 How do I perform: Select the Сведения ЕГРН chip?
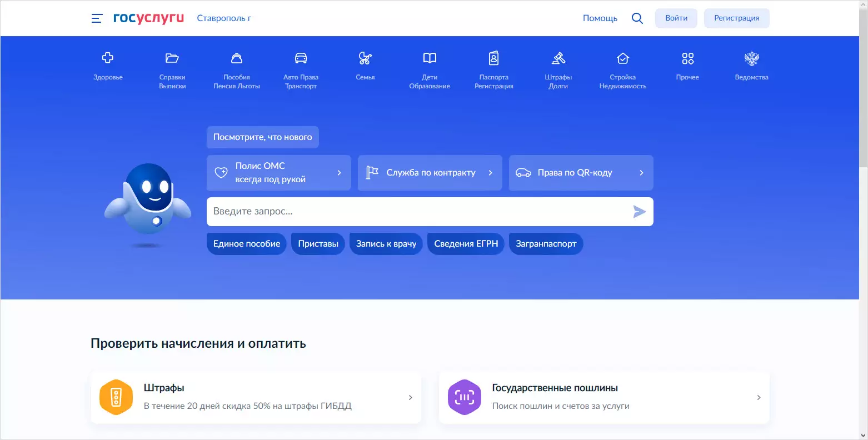pyautogui.click(x=466, y=244)
